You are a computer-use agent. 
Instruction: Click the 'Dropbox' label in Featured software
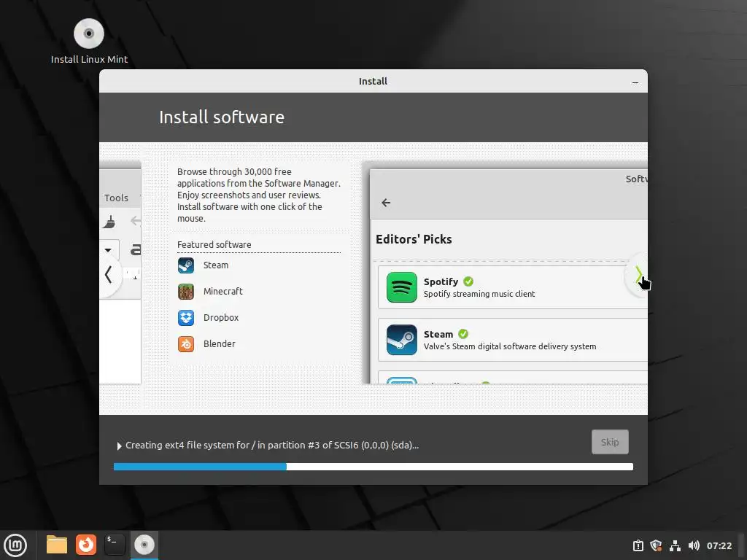[x=221, y=318]
